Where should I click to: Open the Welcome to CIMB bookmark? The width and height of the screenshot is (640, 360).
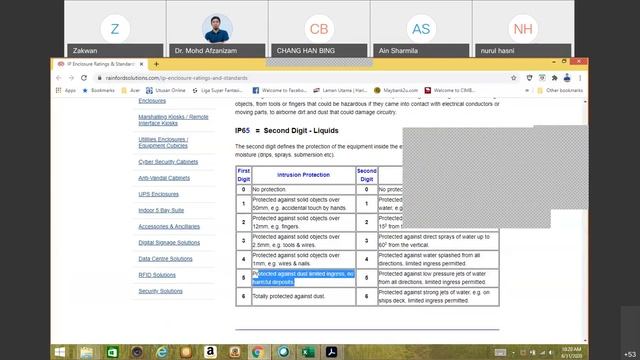450,90
